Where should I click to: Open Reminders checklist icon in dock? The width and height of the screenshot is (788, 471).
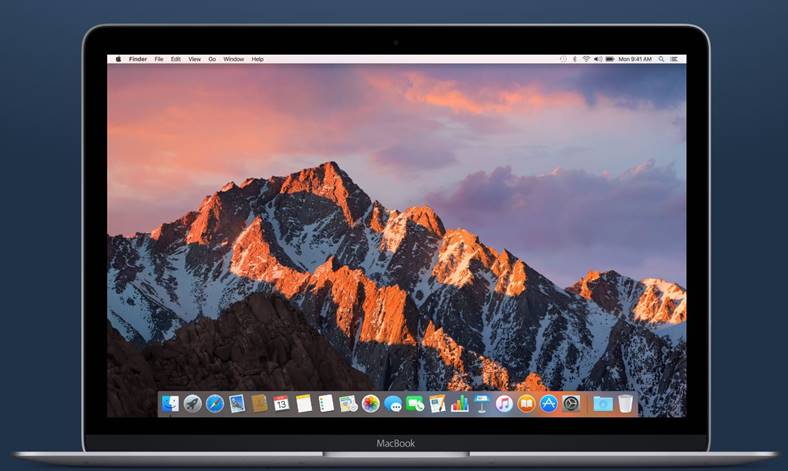tap(326, 404)
